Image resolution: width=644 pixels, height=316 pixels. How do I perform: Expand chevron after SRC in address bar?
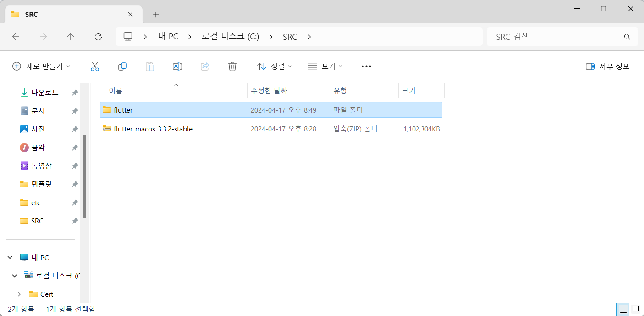309,37
